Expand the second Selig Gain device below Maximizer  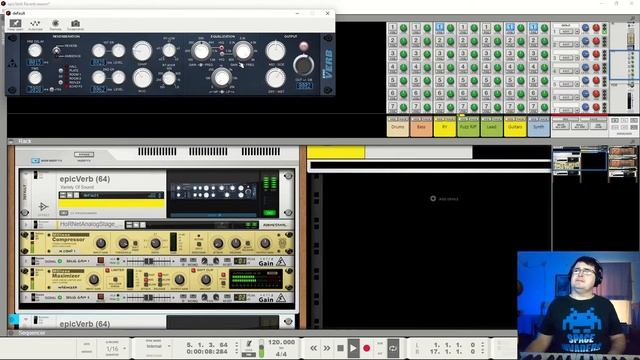coord(26,297)
